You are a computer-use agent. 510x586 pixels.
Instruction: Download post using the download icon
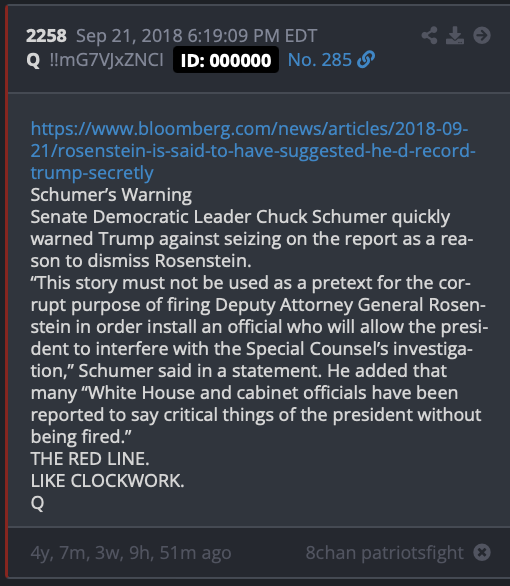455,36
